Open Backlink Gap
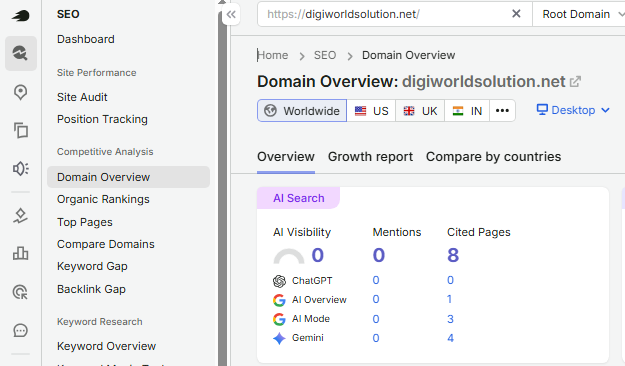The image size is (625, 366). click(91, 289)
